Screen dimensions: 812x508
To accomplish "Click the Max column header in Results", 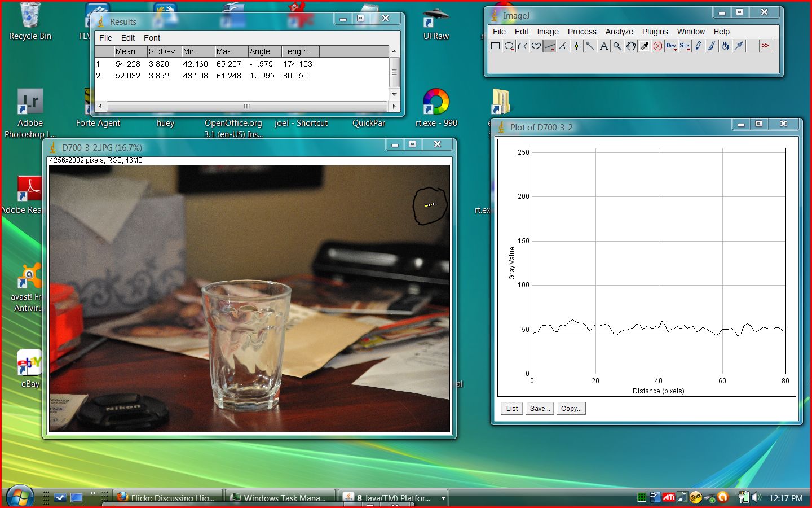I will [x=231, y=51].
